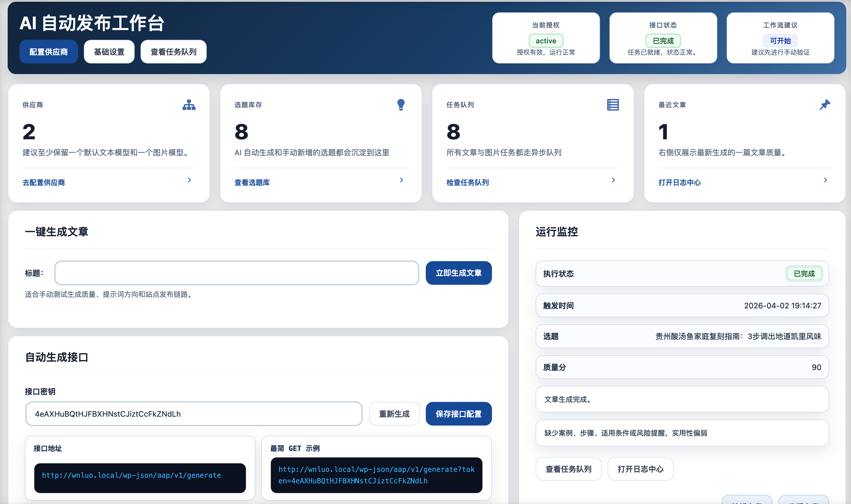Expand the chevron next to 检查任务队列
Screen dimensions: 851x504
click(x=613, y=180)
